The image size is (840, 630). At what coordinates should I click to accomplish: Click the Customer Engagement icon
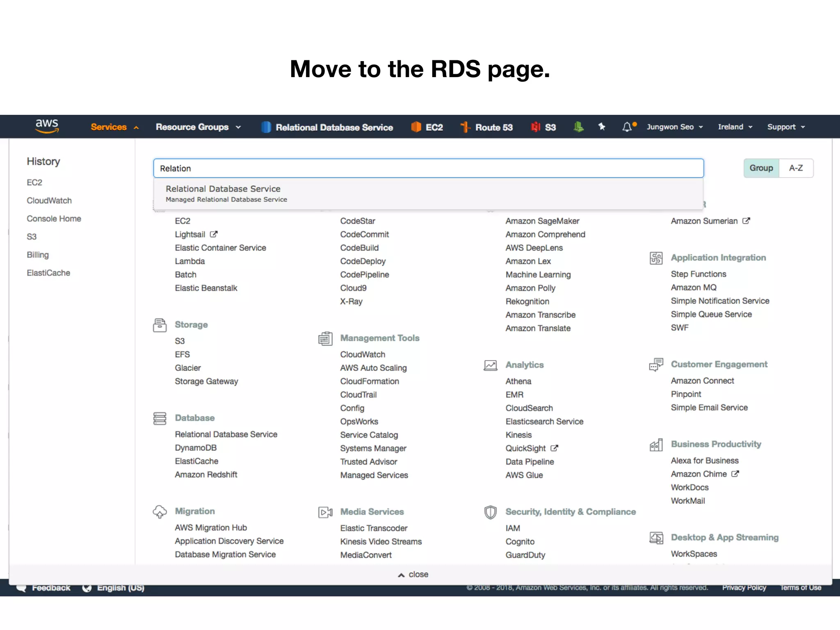pos(656,364)
